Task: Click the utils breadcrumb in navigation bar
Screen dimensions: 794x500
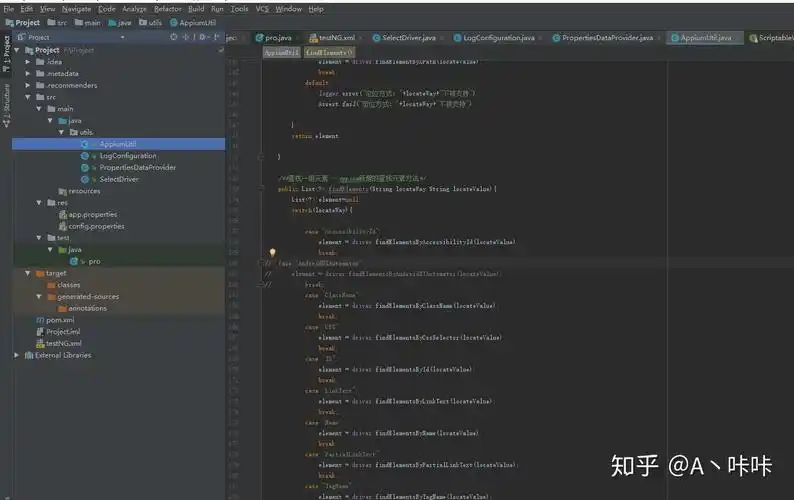Action: 150,23
